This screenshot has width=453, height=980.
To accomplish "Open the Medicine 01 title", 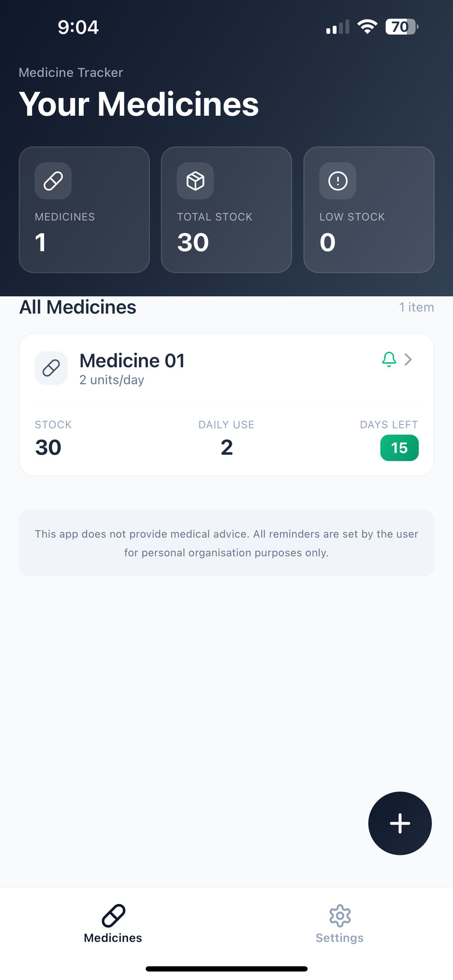I will tap(132, 361).
